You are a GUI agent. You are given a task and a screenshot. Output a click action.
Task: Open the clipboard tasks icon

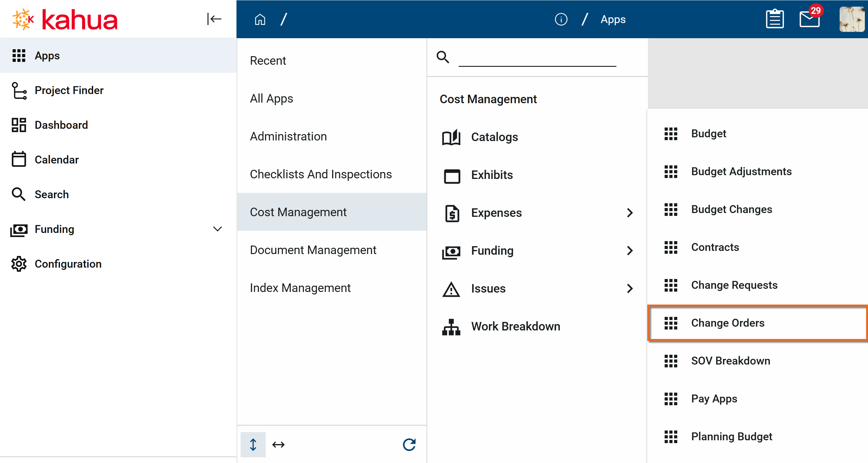click(774, 19)
